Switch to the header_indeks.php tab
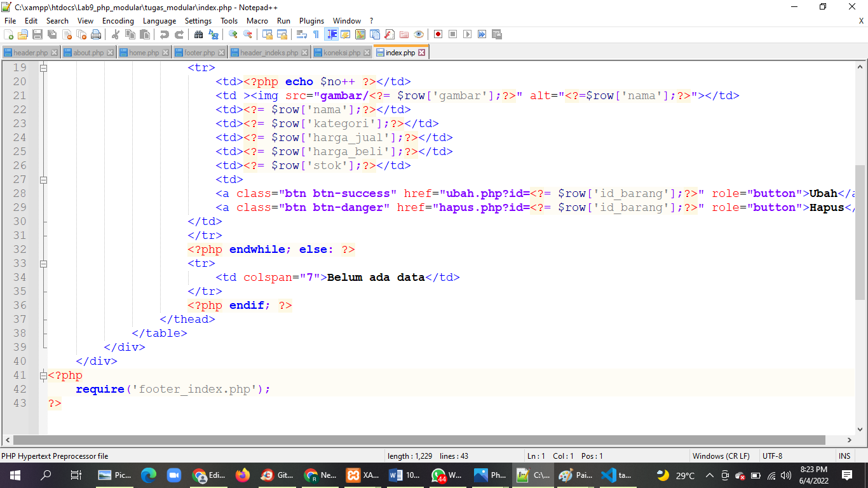This screenshot has width=868, height=488. coord(269,53)
